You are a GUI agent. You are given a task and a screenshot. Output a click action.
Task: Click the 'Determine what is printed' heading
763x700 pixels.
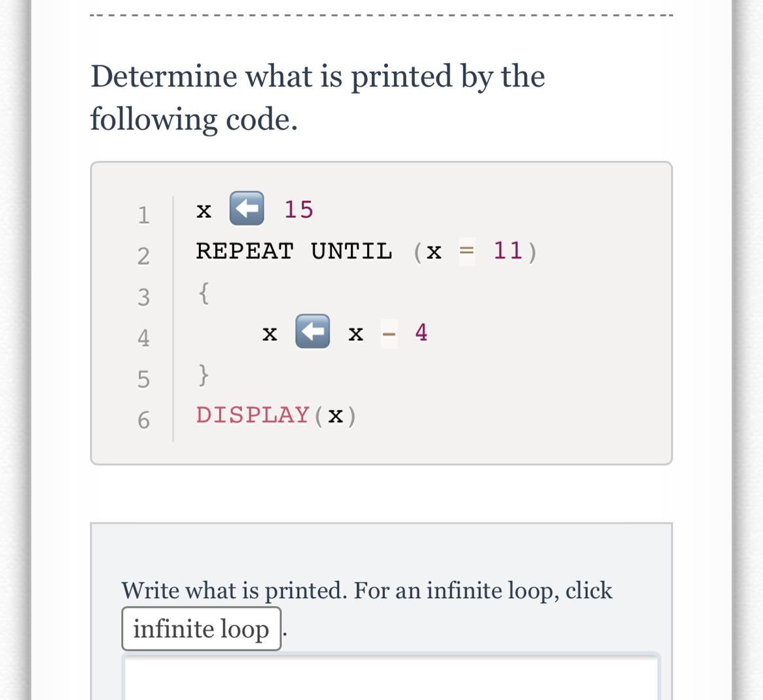coord(318,97)
